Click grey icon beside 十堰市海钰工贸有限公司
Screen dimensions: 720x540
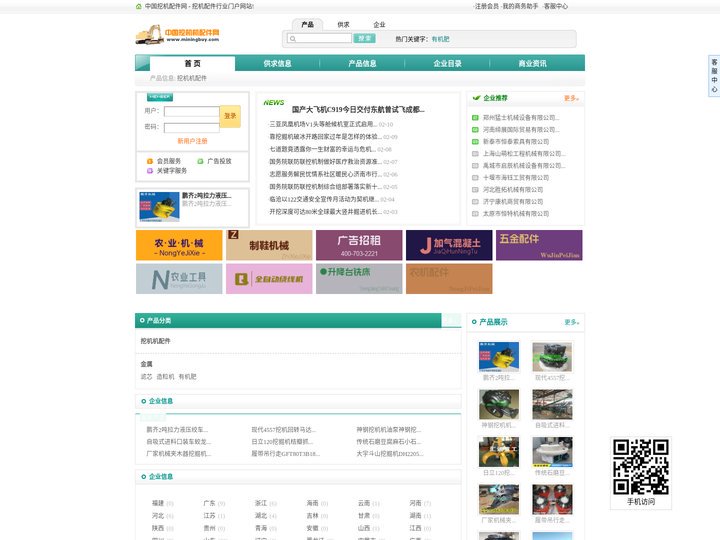click(475, 177)
